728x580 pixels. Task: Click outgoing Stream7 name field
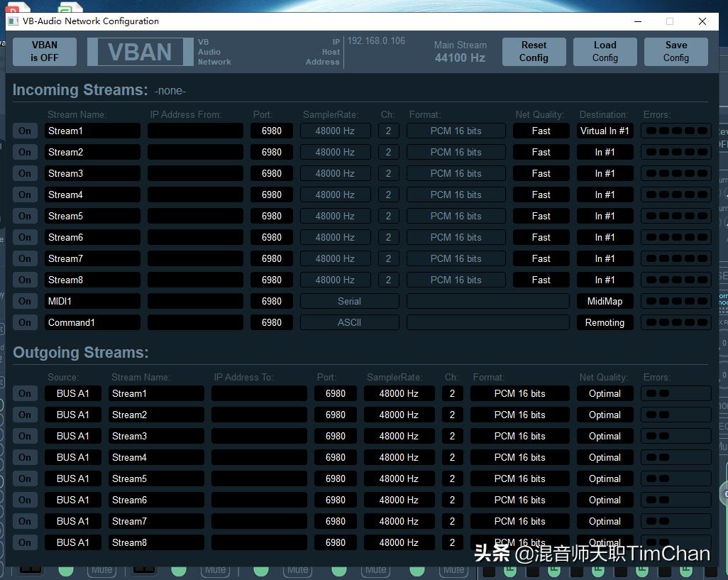click(x=156, y=522)
